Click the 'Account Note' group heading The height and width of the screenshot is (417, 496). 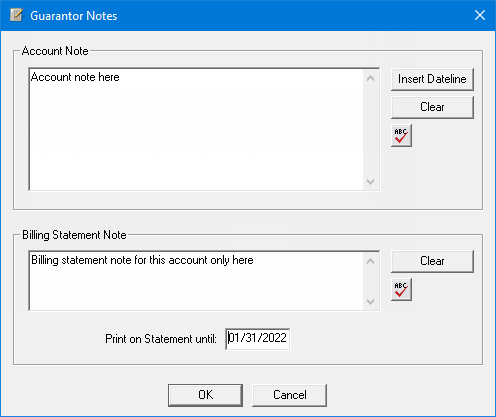[x=55, y=51]
